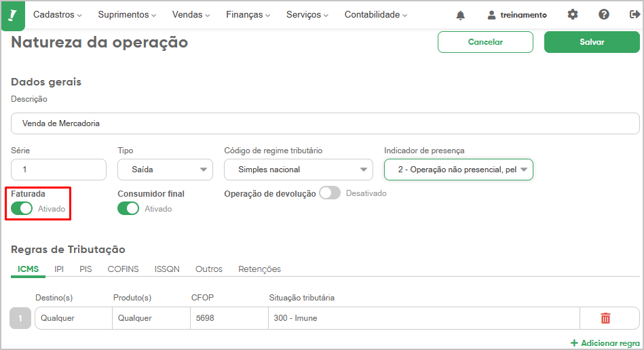Click the green app logo icon
This screenshot has height=350, width=644.
coord(13,16)
